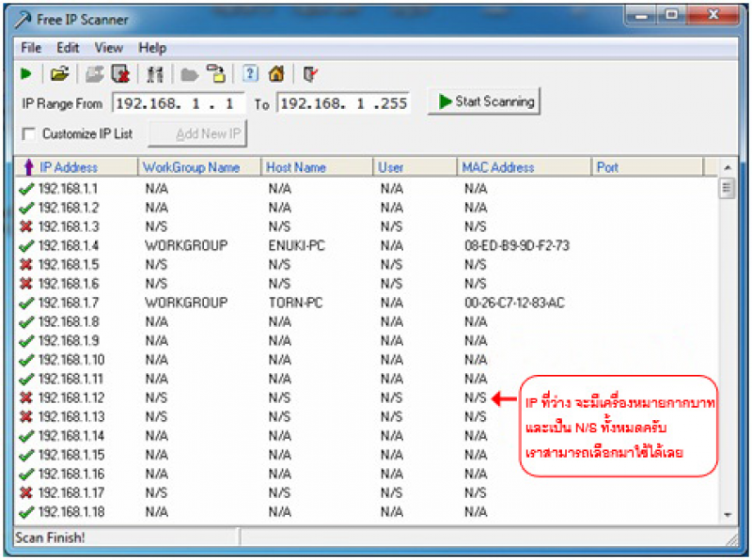
Task: Sort by Port column header
Action: 648,167
